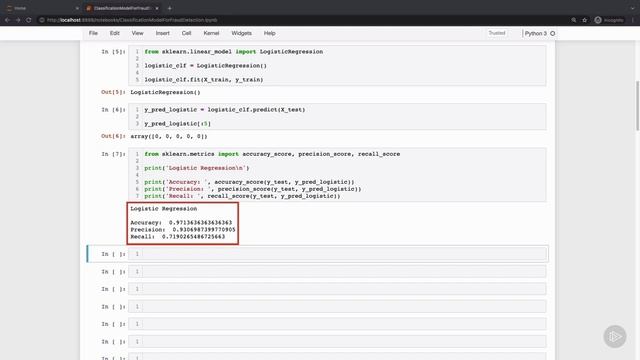Open the View menu

coord(137,33)
